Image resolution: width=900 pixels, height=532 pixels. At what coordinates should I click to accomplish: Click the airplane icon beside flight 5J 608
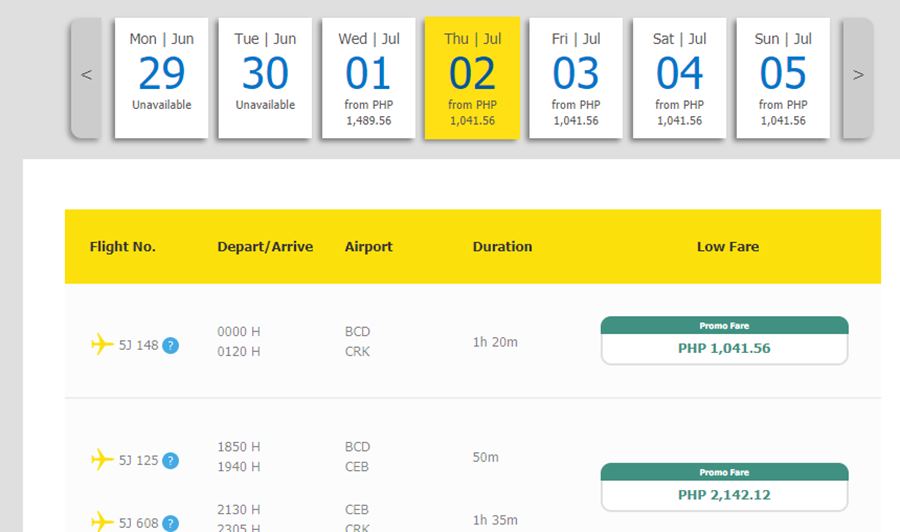[x=102, y=522]
